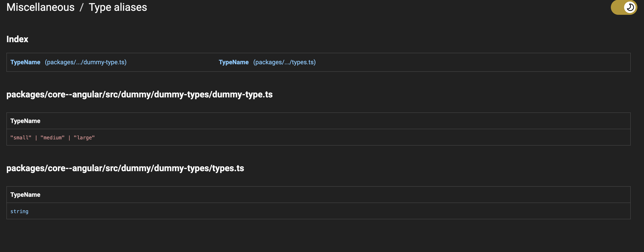The image size is (644, 252).
Task: Click the types.ts file heading
Action: click(125, 168)
